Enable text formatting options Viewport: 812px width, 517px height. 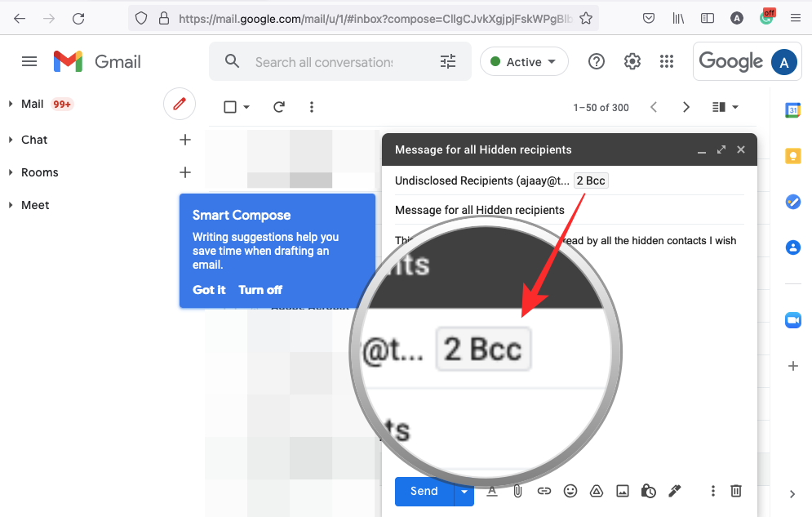492,491
